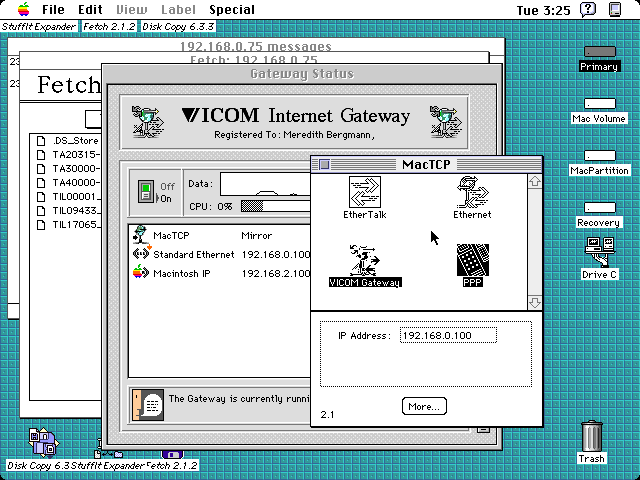Screen dimensions: 640x480
Task: Open the File menu
Action: (x=53, y=9)
